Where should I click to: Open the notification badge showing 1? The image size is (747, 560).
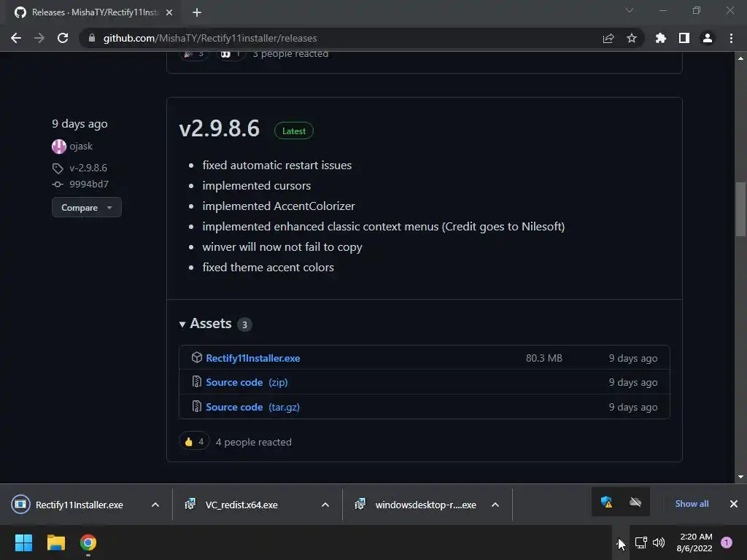click(x=727, y=542)
